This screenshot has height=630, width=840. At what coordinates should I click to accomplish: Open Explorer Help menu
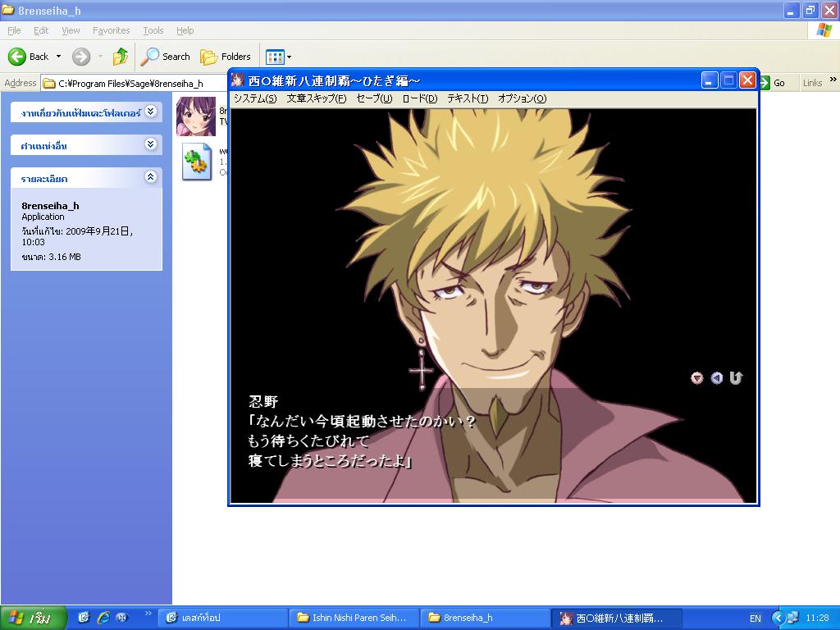click(x=185, y=30)
